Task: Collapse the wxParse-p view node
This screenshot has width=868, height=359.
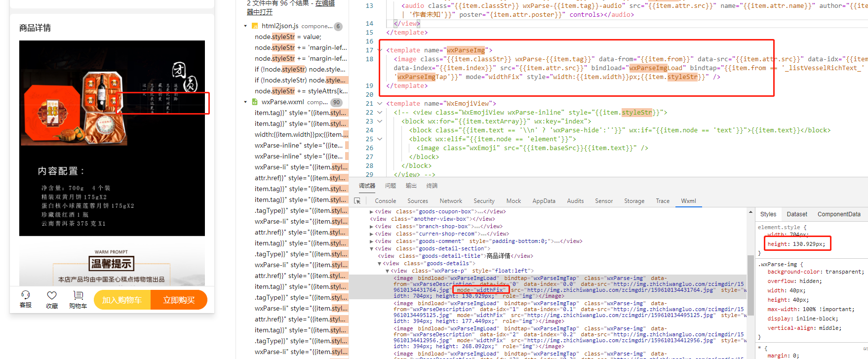Action: click(387, 271)
